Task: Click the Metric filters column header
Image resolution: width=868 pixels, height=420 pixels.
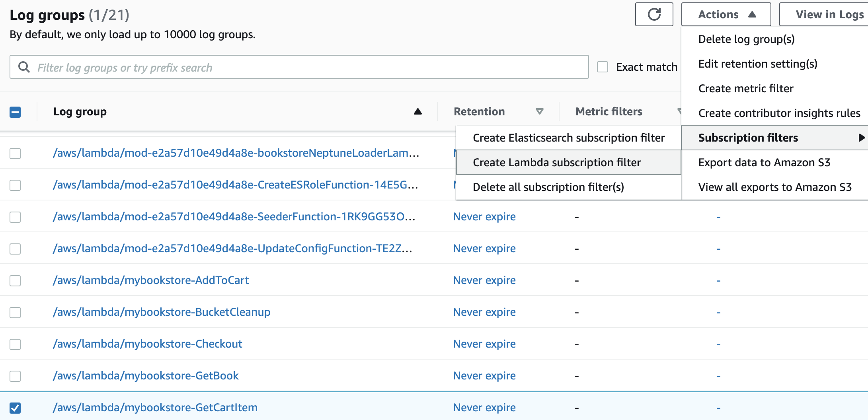Action: pyautogui.click(x=609, y=112)
